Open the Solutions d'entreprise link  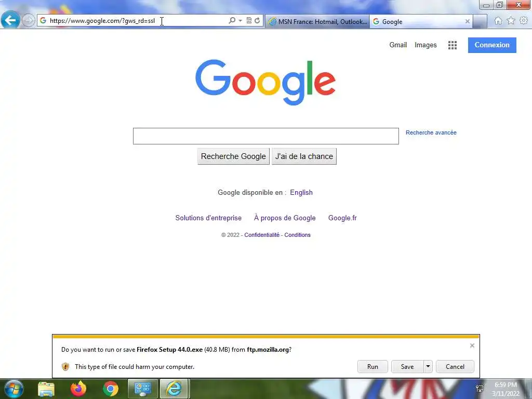208,218
